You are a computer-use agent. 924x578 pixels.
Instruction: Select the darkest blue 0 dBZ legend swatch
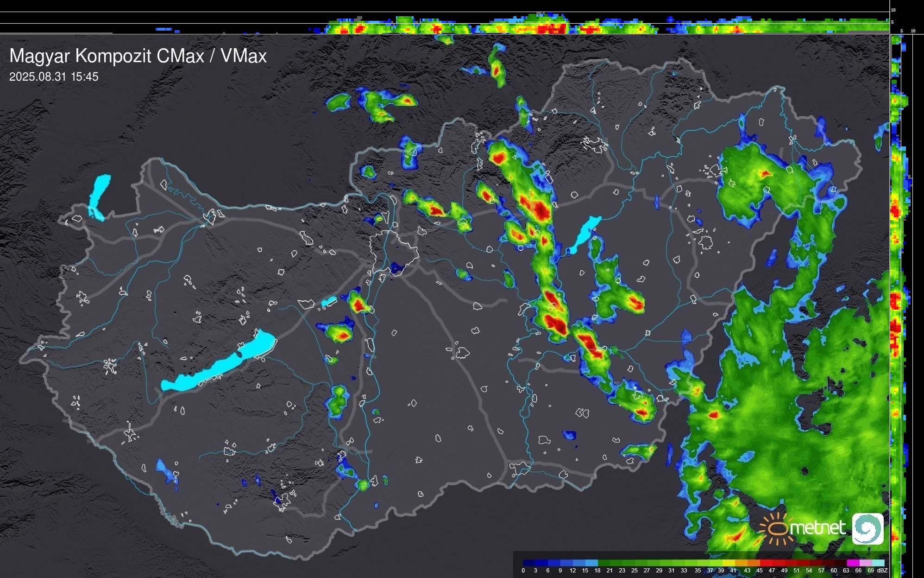tap(529, 563)
